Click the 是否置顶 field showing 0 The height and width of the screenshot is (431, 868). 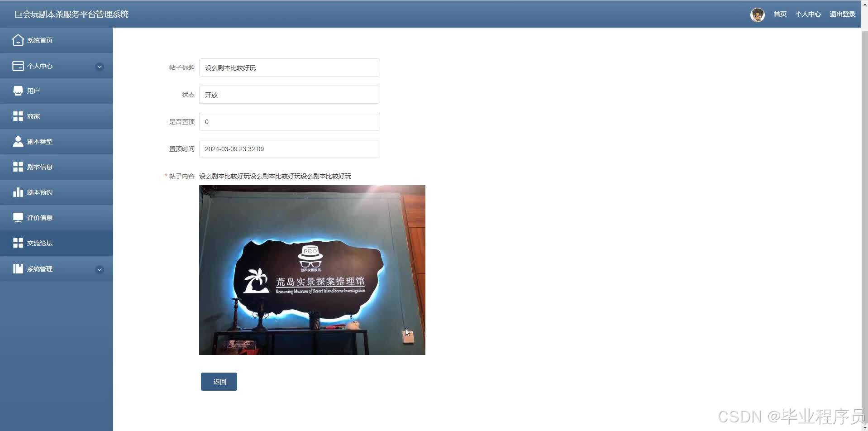click(290, 122)
